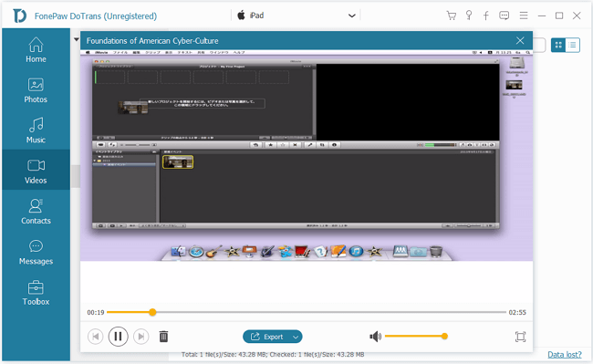
Task: Click the FonePaw DoTrans logo
Action: click(20, 16)
